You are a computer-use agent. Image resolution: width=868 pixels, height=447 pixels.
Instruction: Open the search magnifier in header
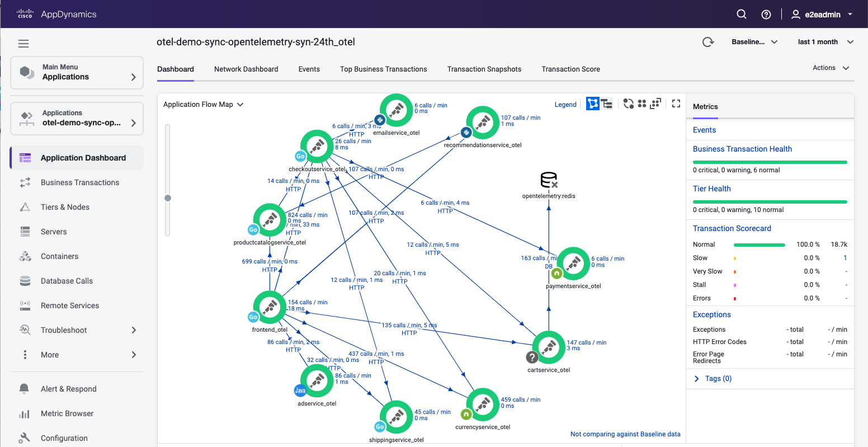pyautogui.click(x=742, y=15)
